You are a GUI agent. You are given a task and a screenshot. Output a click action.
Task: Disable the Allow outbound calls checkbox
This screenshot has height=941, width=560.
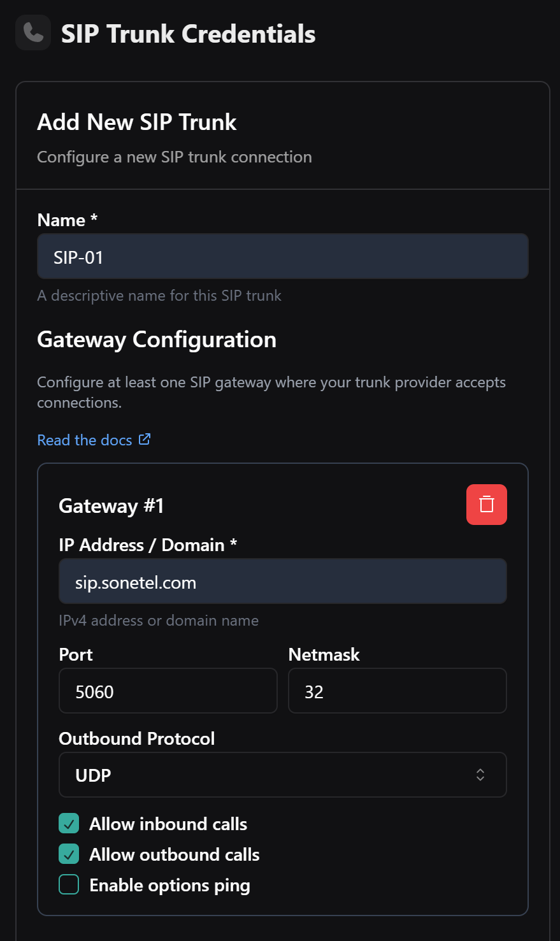69,854
